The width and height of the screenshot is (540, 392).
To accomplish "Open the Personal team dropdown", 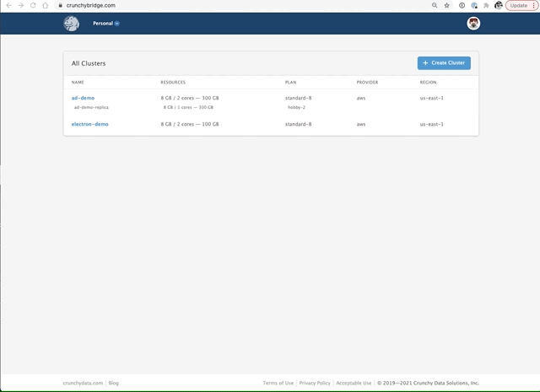I will pyautogui.click(x=106, y=24).
